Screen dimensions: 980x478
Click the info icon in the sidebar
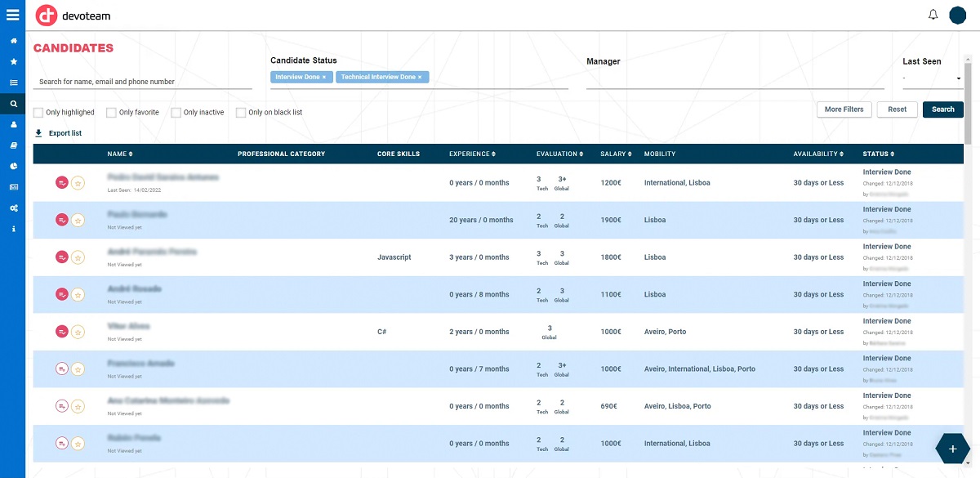[x=13, y=229]
